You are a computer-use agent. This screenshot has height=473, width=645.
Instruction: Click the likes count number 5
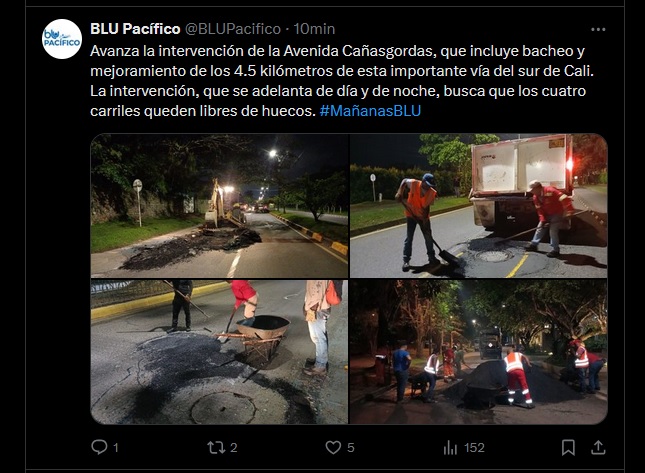pyautogui.click(x=350, y=447)
